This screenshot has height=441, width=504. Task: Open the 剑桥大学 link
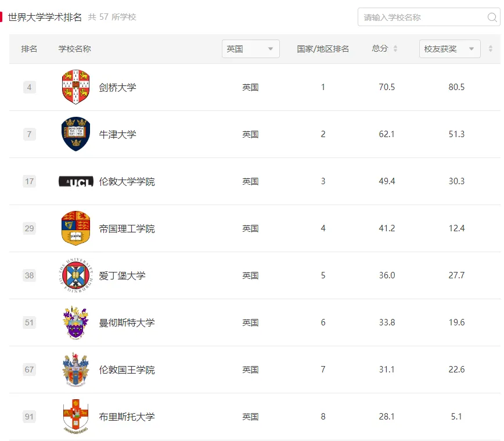pyautogui.click(x=118, y=87)
